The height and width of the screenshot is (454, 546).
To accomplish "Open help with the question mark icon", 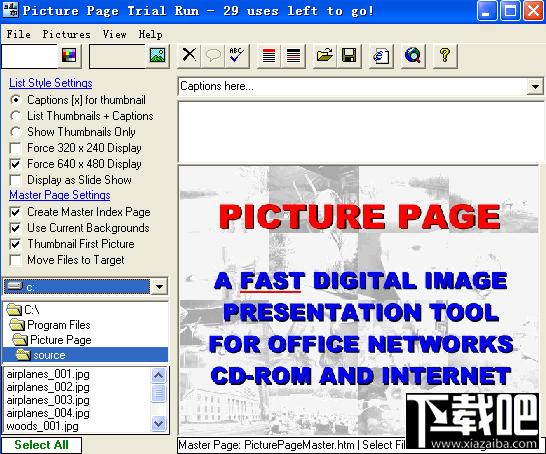I will (445, 56).
